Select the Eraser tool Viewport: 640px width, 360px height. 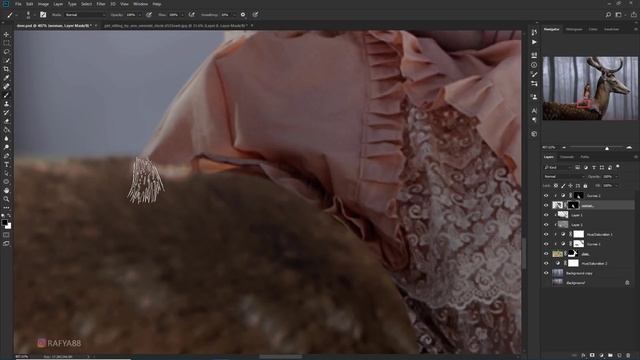click(6, 121)
